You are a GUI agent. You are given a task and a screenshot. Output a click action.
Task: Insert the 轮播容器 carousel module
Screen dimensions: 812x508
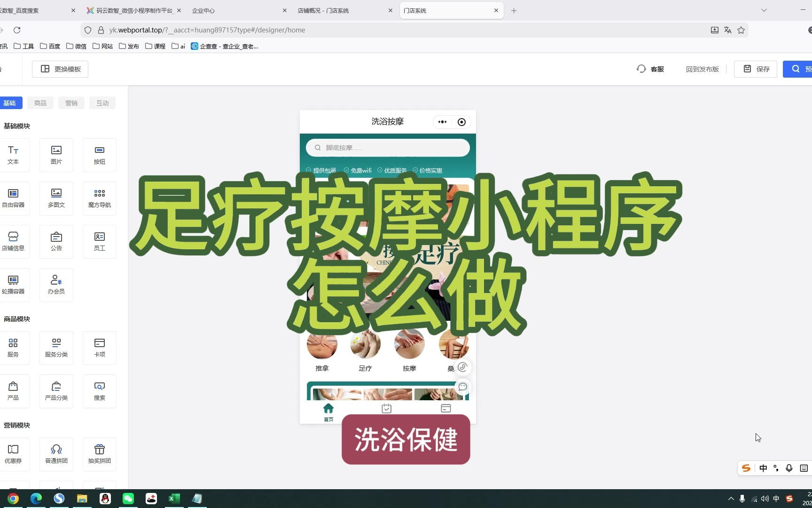click(13, 285)
